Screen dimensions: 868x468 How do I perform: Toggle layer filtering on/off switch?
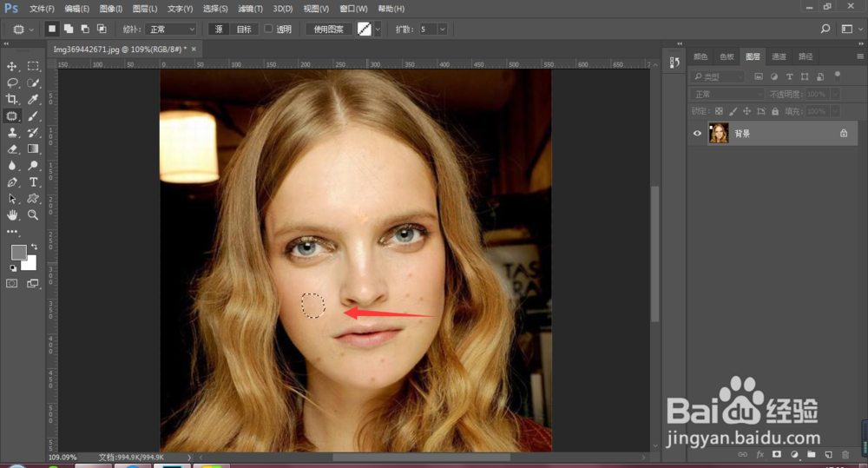[x=838, y=76]
